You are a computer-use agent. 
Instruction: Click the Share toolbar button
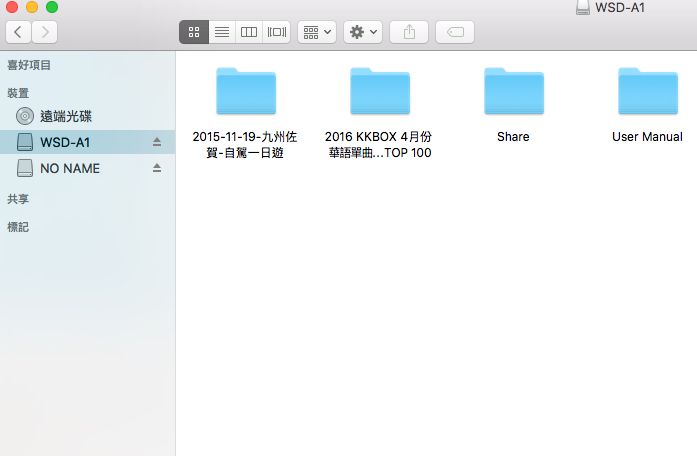pos(409,32)
